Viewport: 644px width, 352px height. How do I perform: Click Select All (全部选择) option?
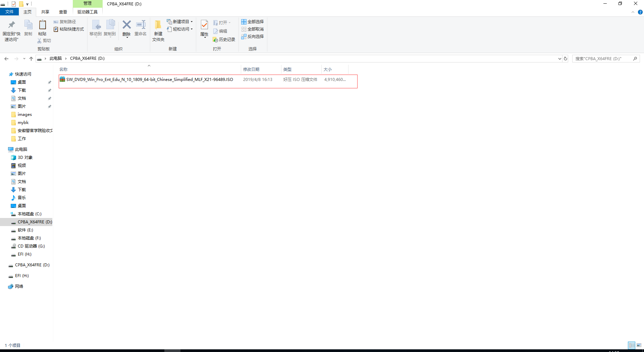tap(253, 22)
